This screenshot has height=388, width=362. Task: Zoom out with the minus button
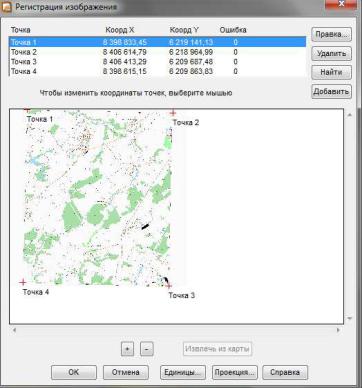(x=147, y=349)
